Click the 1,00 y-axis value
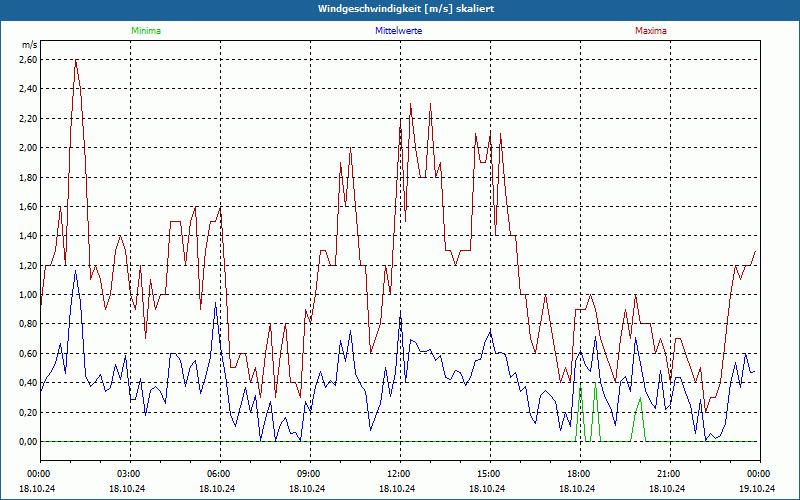 pyautogui.click(x=29, y=295)
